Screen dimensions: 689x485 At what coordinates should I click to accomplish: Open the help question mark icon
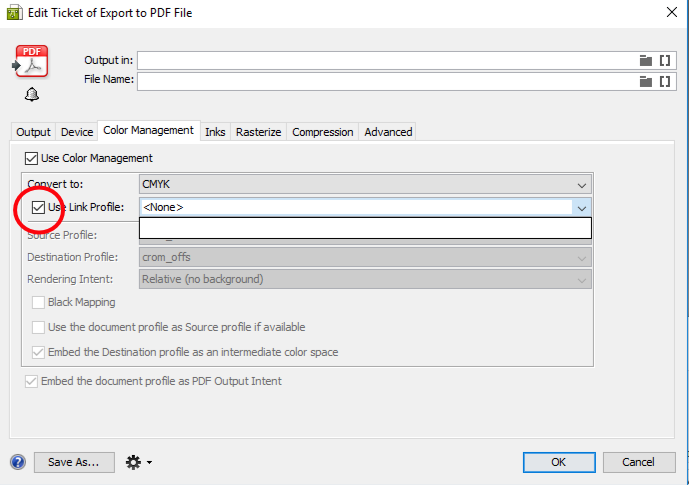coord(17,462)
